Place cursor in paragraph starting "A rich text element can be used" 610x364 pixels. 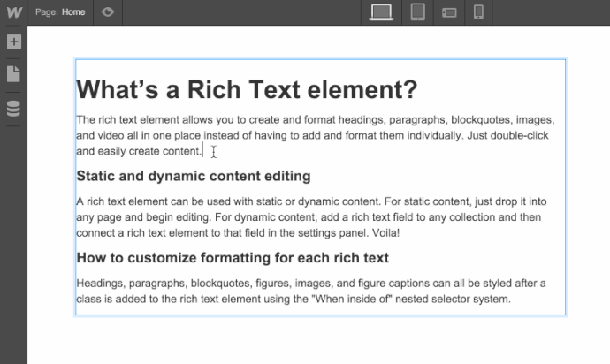coord(311,217)
